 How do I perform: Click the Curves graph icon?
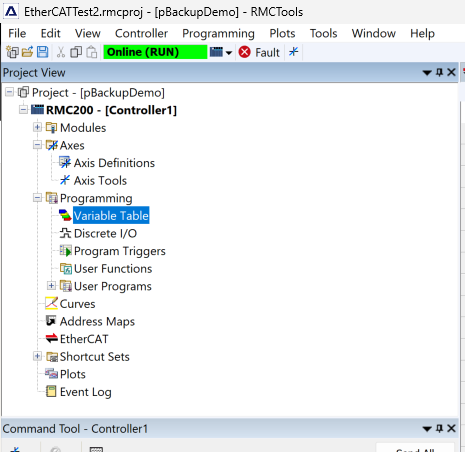pos(51,303)
